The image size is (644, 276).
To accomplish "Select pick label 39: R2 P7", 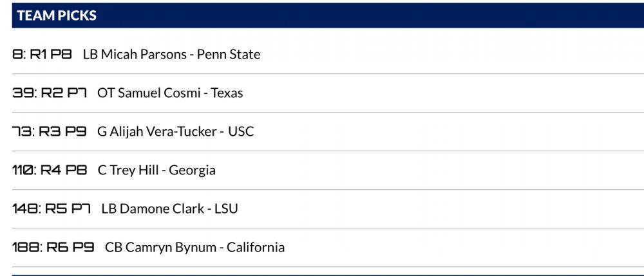I will (50, 93).
